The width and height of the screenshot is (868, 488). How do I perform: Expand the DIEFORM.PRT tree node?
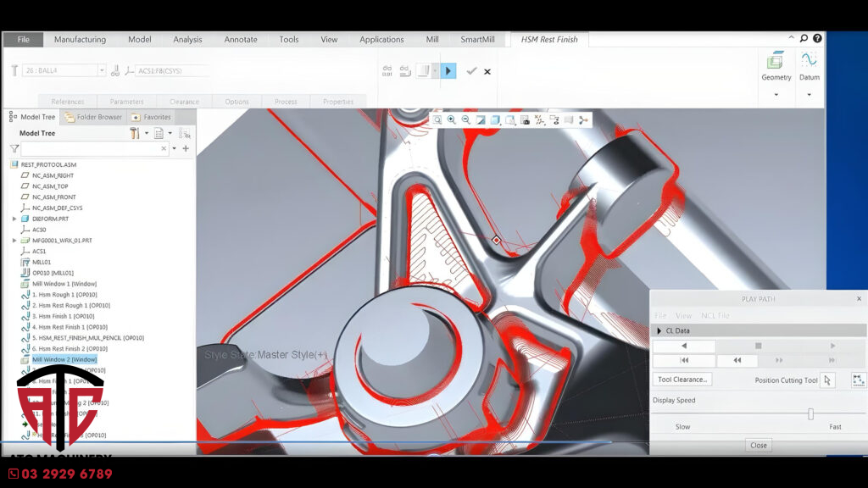14,219
